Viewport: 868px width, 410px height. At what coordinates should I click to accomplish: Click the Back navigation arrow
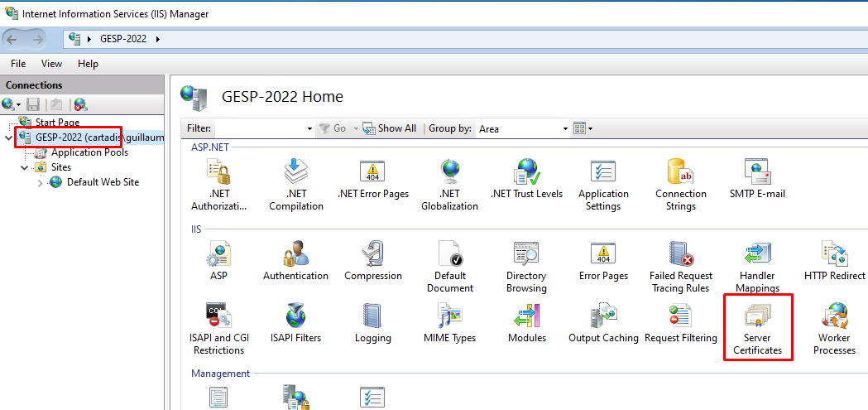point(12,39)
